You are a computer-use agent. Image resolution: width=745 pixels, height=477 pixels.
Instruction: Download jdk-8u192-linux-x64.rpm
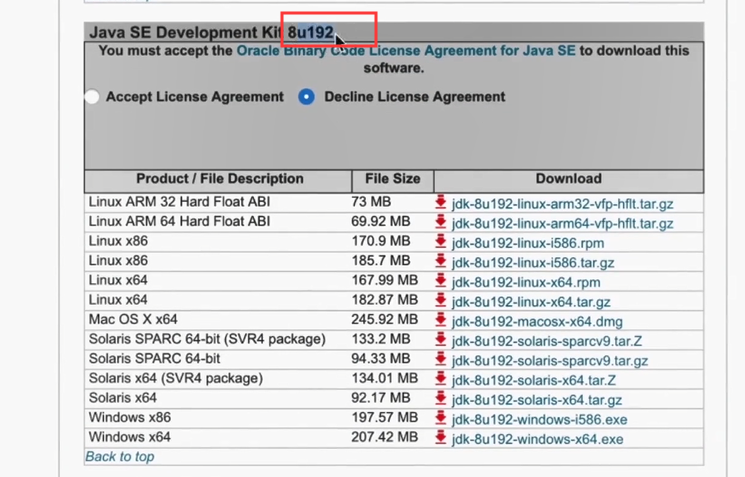click(x=526, y=282)
